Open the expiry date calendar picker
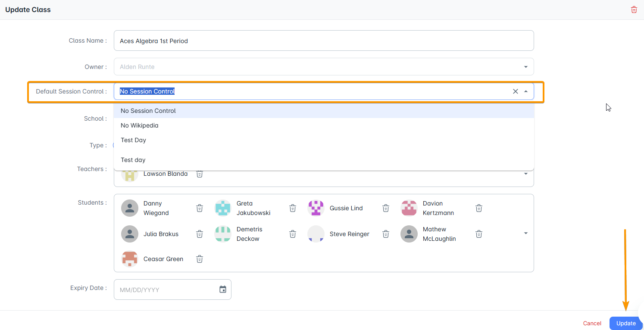Viewport: 644px width, 330px height. coord(223,290)
